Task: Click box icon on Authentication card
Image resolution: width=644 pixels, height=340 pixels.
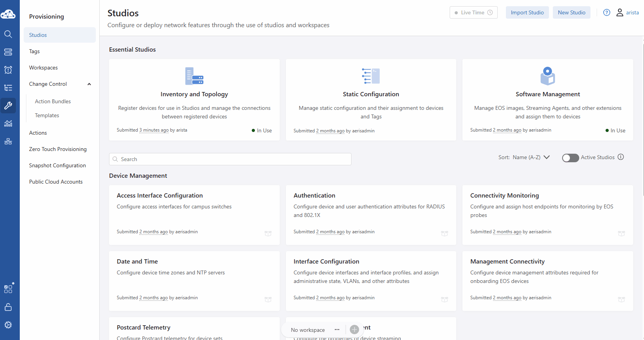Action: click(445, 233)
